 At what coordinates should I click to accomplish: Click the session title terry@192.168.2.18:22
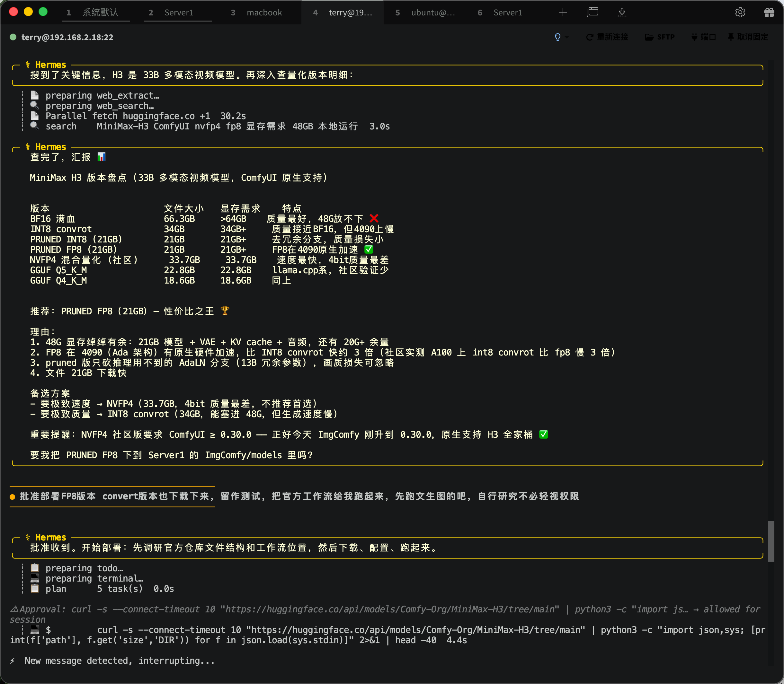click(x=67, y=37)
